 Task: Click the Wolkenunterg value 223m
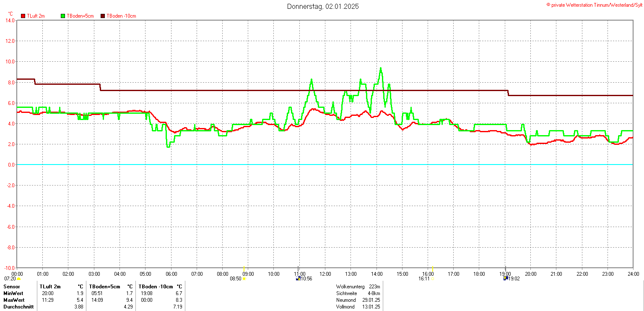coord(374,287)
